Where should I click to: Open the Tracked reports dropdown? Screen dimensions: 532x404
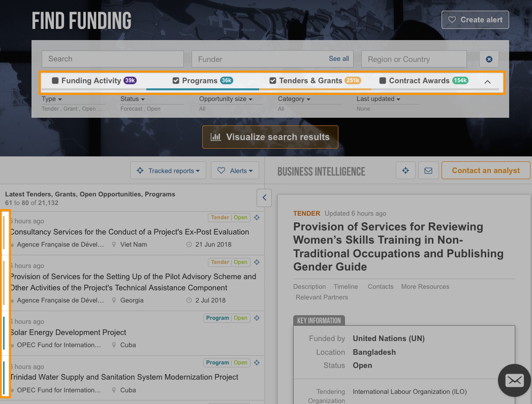168,171
